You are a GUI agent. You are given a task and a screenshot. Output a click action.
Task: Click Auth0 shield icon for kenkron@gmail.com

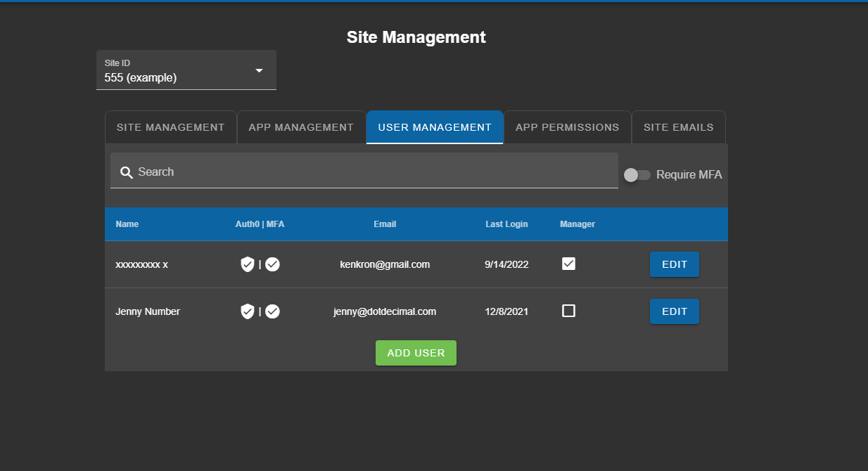pos(247,264)
